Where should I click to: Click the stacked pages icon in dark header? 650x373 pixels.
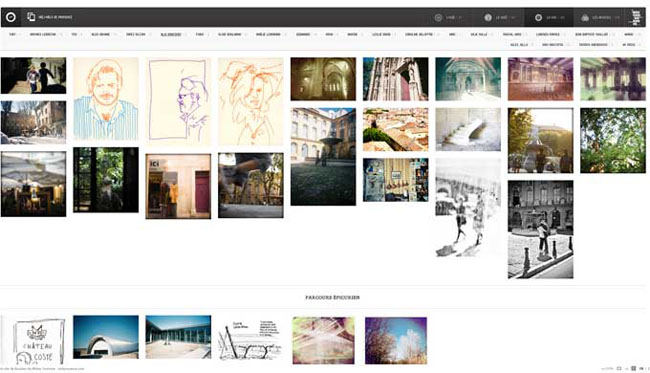coord(31,17)
